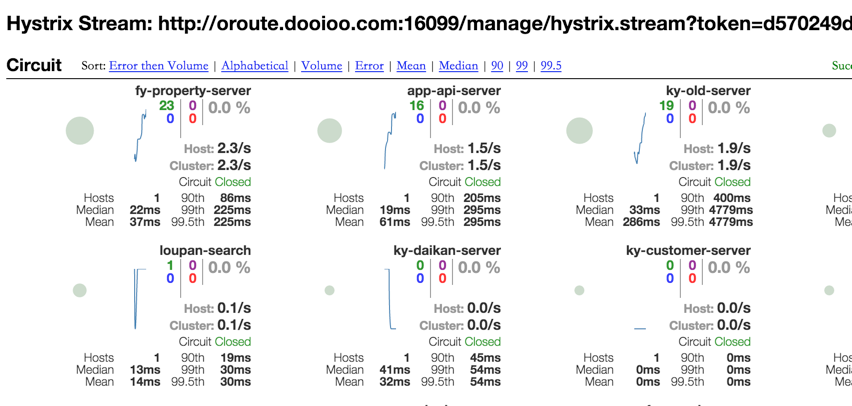Sort circuits by Median
The width and height of the screenshot is (852, 406).
click(459, 66)
